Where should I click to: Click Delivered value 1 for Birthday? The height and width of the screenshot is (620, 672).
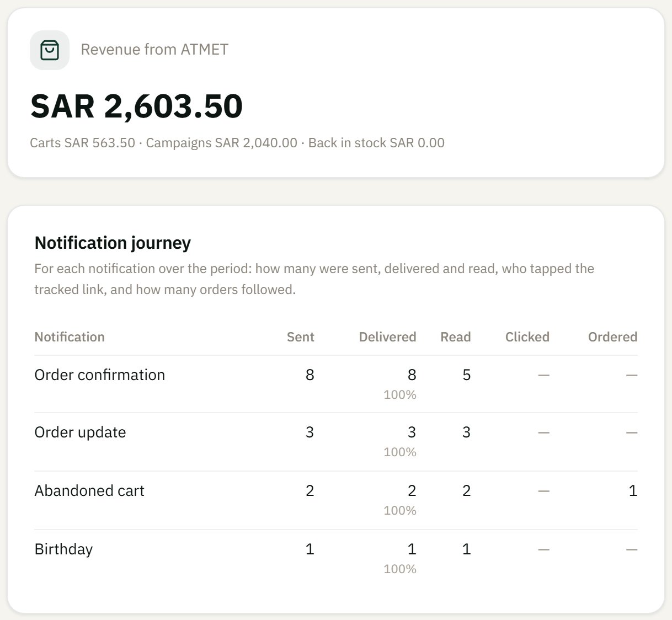(x=412, y=549)
